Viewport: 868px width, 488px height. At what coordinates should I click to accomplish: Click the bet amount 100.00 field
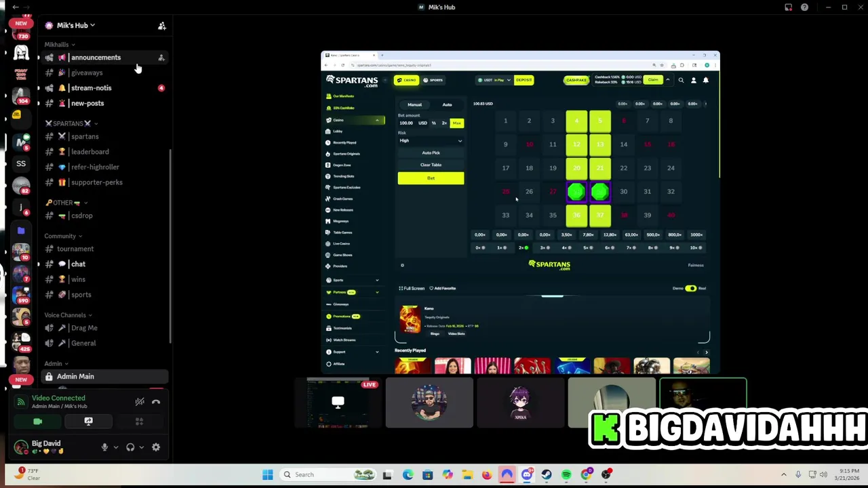(414, 123)
